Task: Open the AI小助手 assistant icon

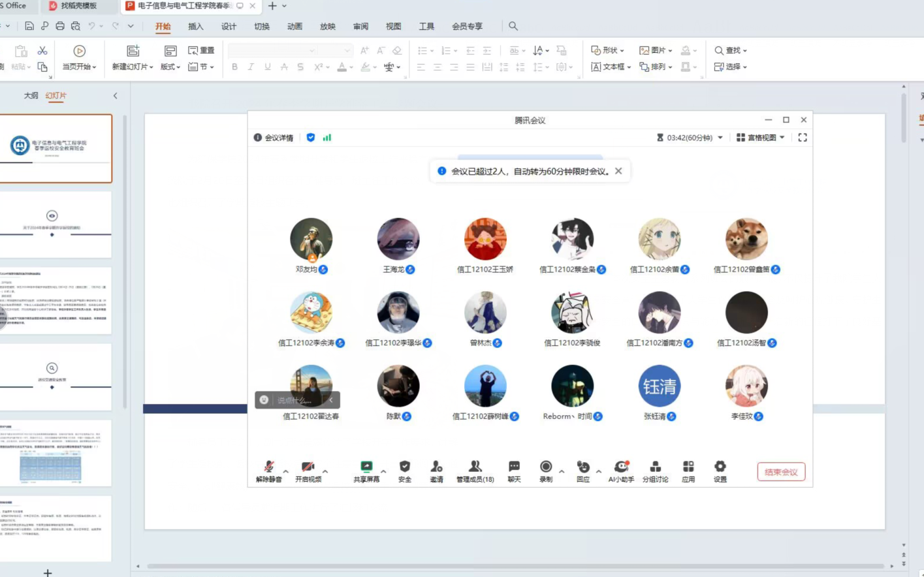Action: coord(621,467)
